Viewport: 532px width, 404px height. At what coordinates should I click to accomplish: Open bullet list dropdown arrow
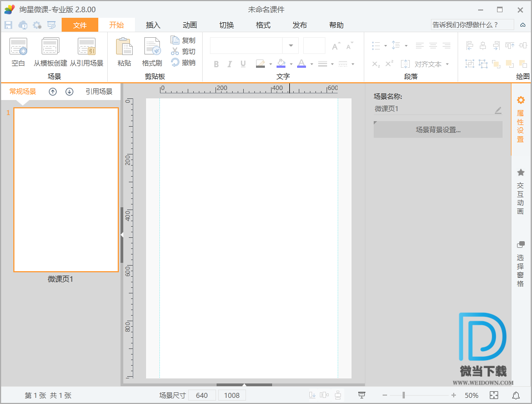[x=385, y=46]
